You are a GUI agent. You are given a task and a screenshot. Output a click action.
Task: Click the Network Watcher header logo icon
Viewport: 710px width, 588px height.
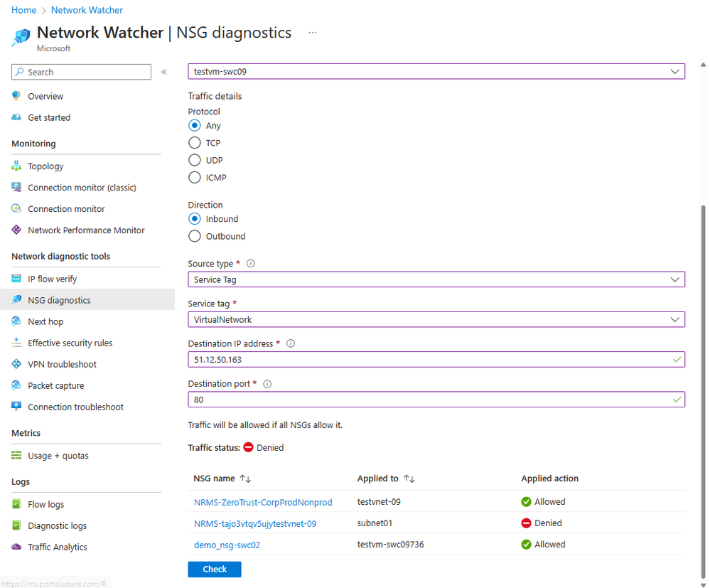tap(21, 37)
